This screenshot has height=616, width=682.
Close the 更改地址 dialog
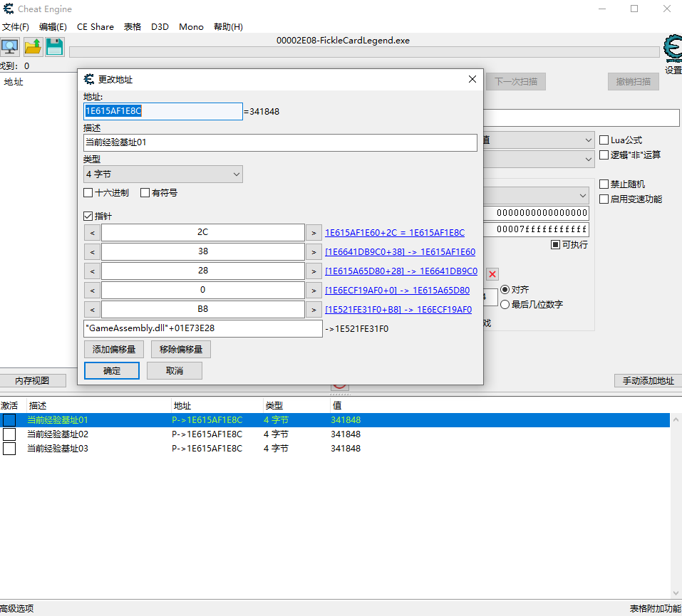coord(472,80)
